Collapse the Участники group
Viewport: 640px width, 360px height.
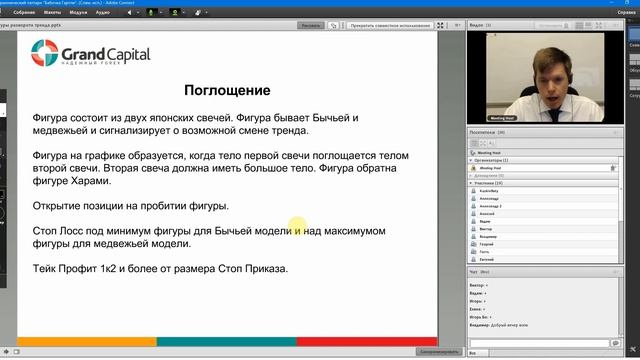(471, 183)
